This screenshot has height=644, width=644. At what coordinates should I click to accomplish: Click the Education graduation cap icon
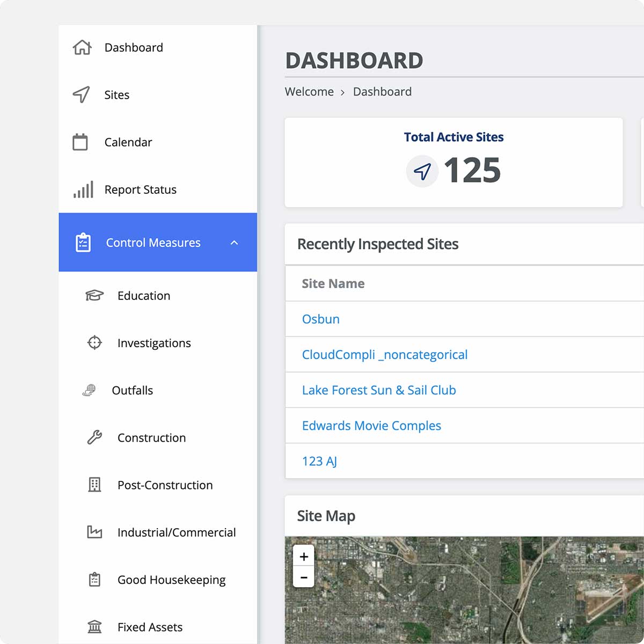coord(94,296)
